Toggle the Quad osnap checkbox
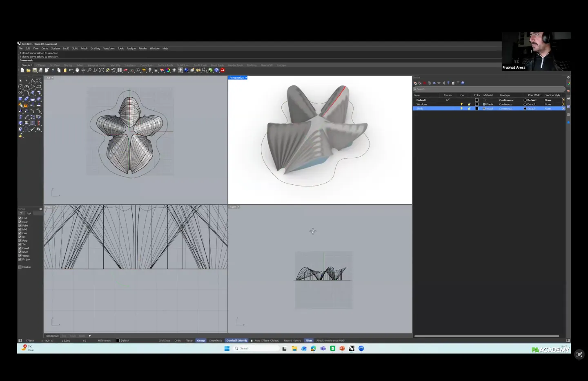The image size is (588, 381). coord(20,248)
